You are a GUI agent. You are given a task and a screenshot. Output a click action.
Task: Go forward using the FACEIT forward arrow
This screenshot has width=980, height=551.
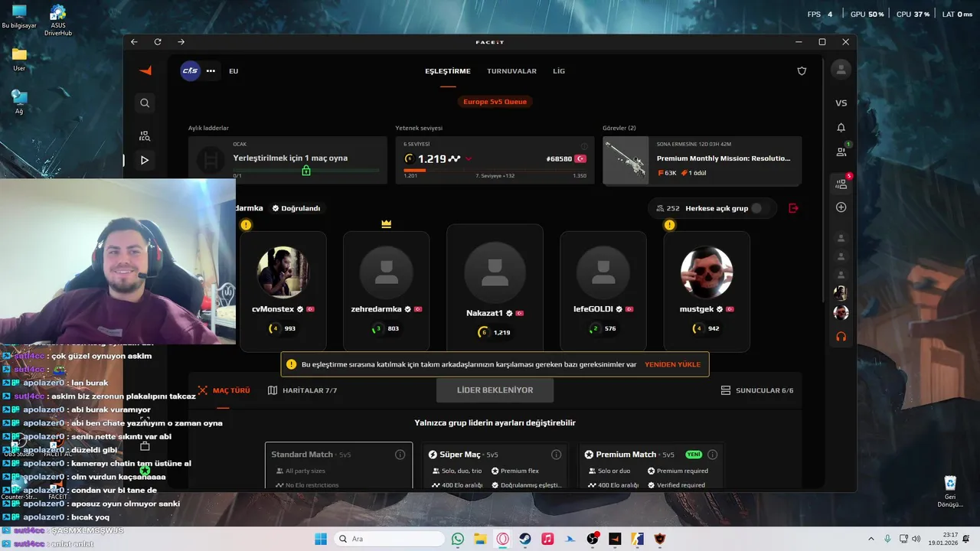pos(181,42)
